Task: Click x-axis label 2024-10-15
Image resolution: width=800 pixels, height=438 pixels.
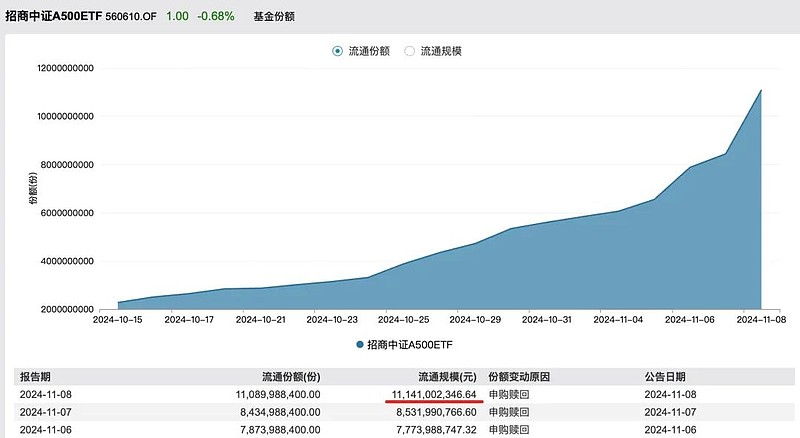Action: point(117,320)
